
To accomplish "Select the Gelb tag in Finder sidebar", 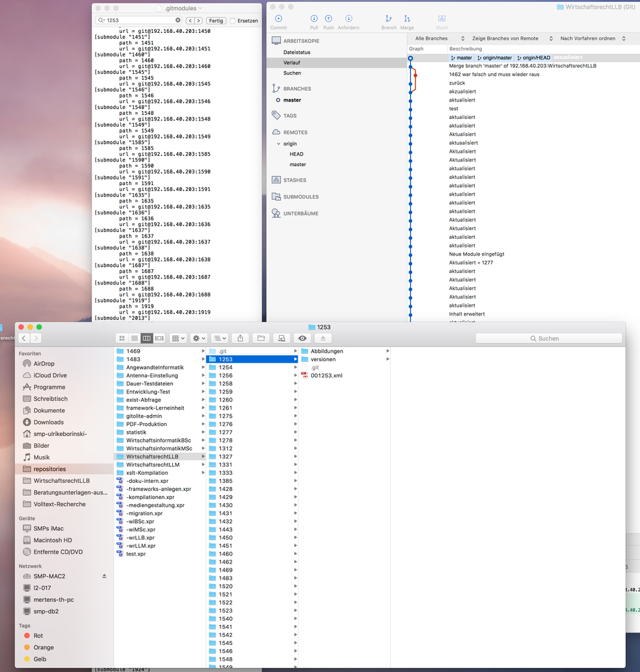I will [x=40, y=659].
